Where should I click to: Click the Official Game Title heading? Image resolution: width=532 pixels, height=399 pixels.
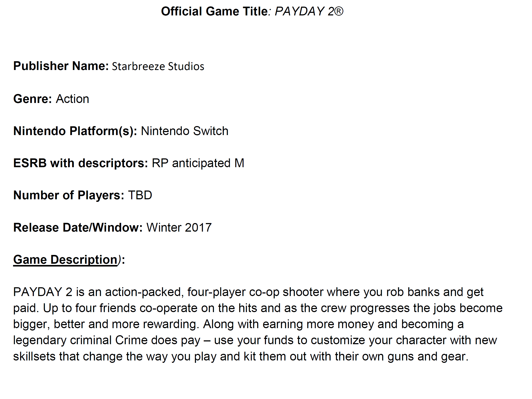click(214, 11)
